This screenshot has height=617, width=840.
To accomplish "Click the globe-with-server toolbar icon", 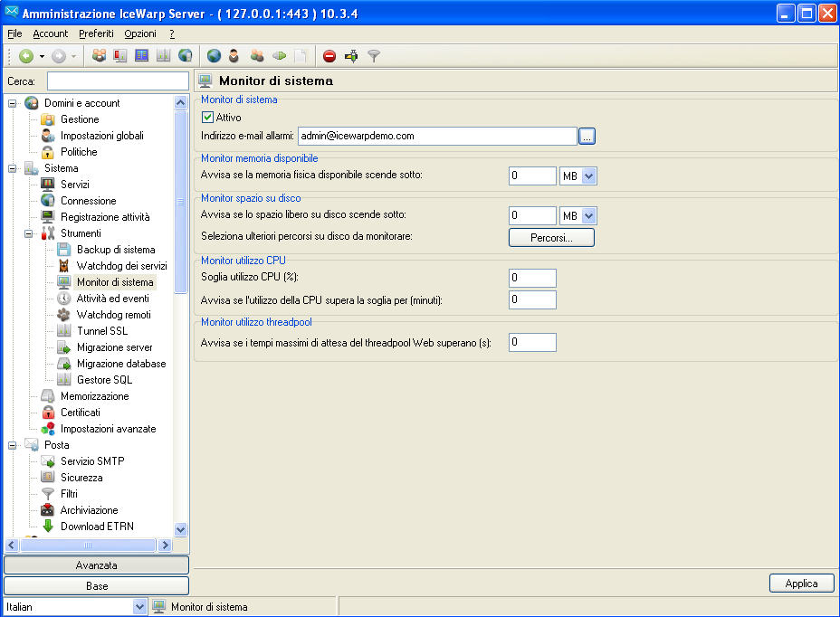I will coord(185,56).
